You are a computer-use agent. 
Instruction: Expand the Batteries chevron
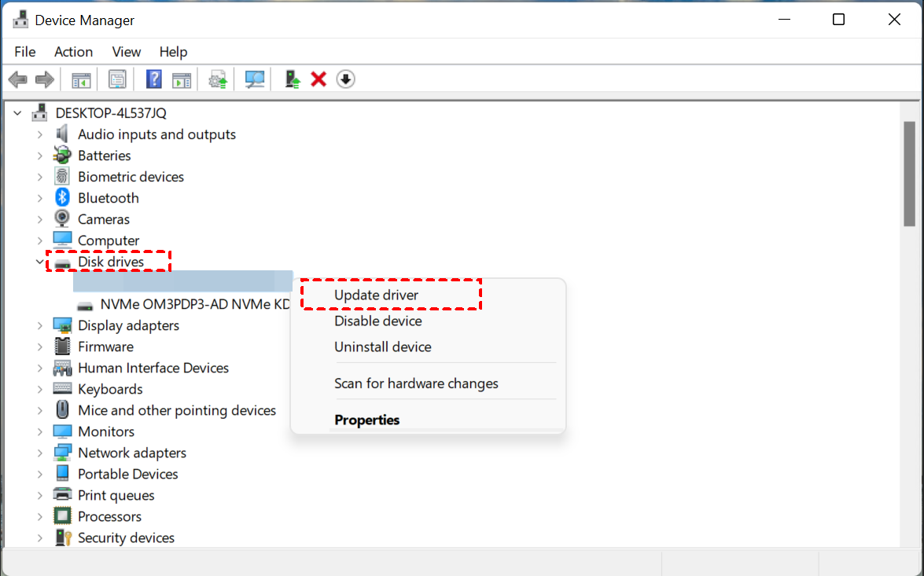[x=39, y=156]
